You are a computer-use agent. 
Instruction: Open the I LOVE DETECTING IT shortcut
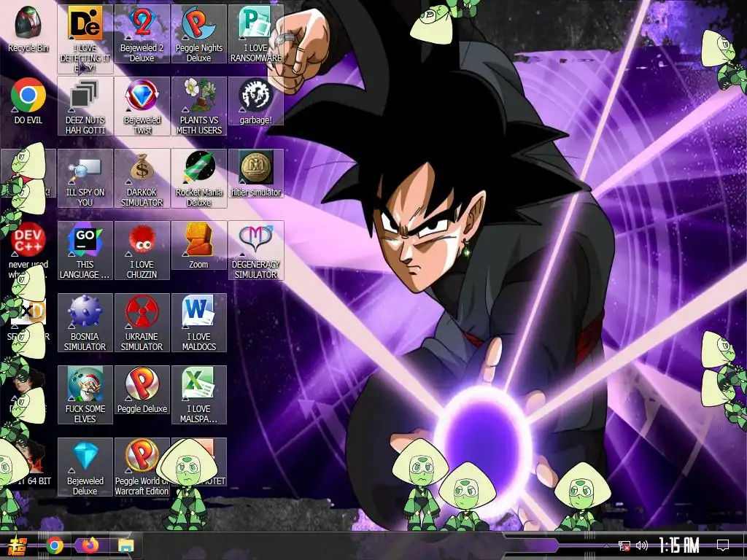85,39
